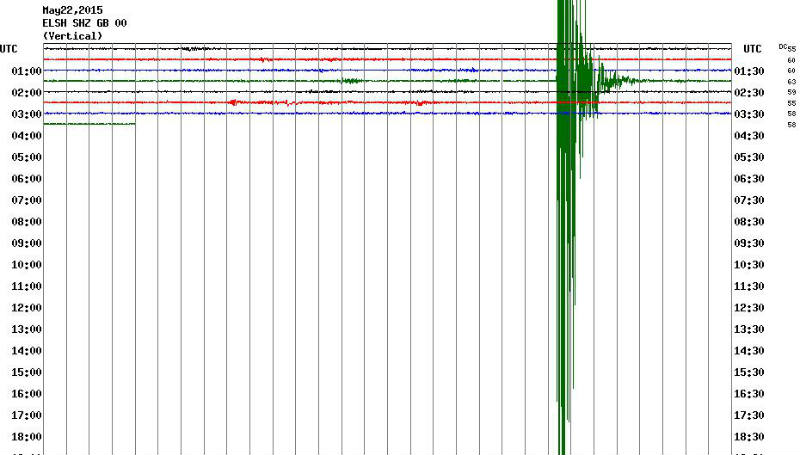The width and height of the screenshot is (800, 455).
Task: Click the short green trace segment below 03:00
Action: (x=89, y=124)
